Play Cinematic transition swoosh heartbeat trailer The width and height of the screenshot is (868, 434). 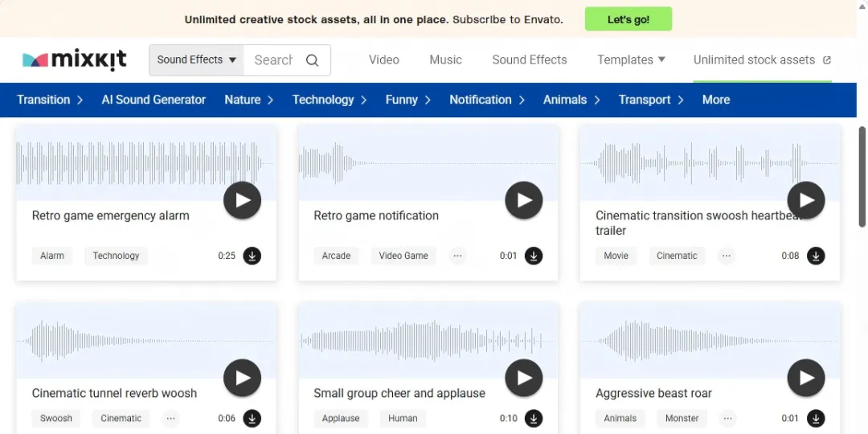pos(806,200)
